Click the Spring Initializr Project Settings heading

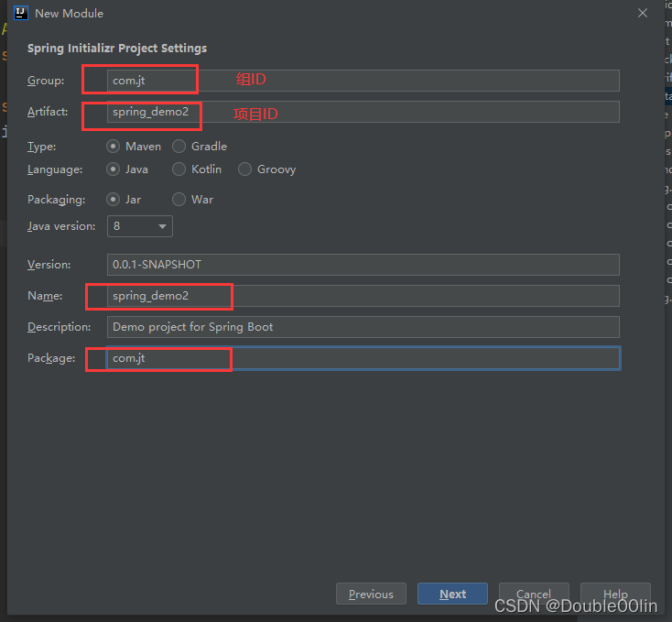[117, 49]
